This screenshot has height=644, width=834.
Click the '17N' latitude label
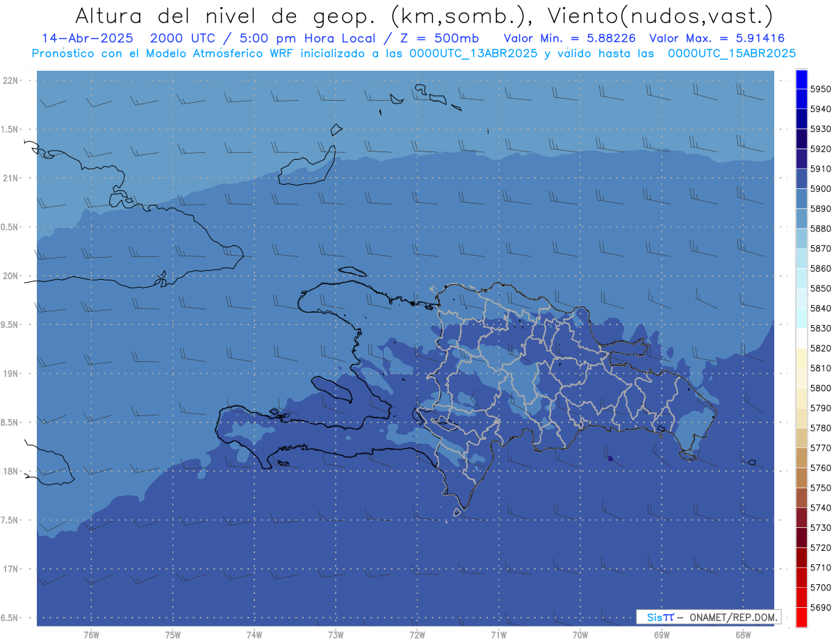[x=11, y=569]
